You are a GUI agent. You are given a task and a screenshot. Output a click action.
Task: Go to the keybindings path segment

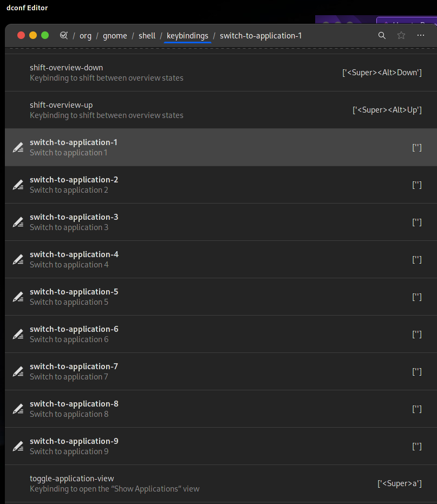tap(187, 36)
